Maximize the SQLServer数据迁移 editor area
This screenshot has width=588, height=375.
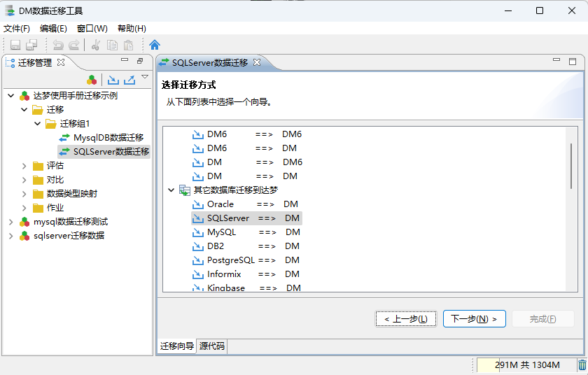click(x=573, y=62)
